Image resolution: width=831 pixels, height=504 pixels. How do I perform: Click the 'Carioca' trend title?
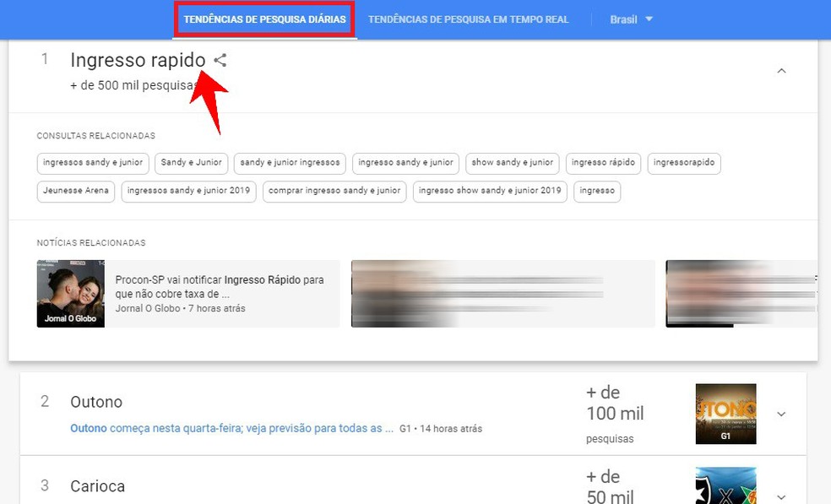[97, 486]
